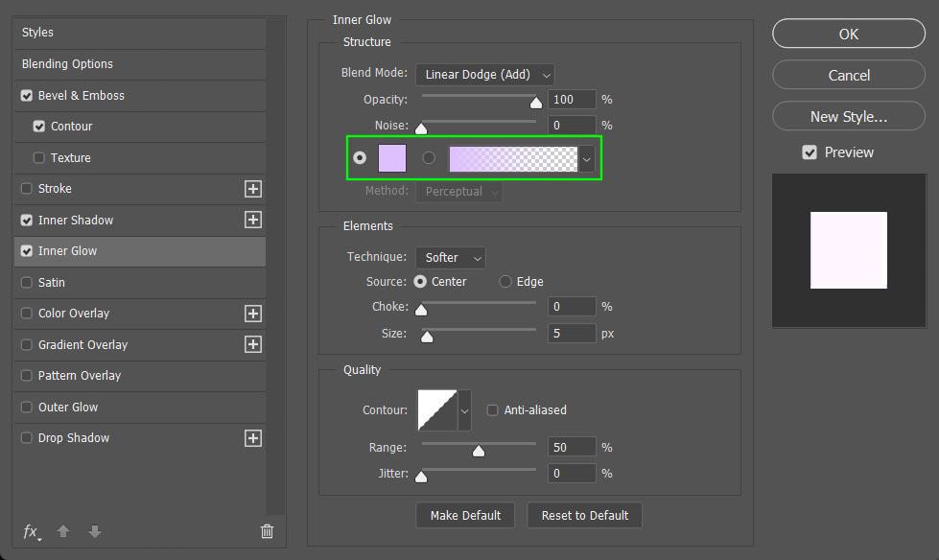This screenshot has width=939, height=560.
Task: Uncheck the Bevel & Emboss checkbox
Action: click(x=26, y=95)
